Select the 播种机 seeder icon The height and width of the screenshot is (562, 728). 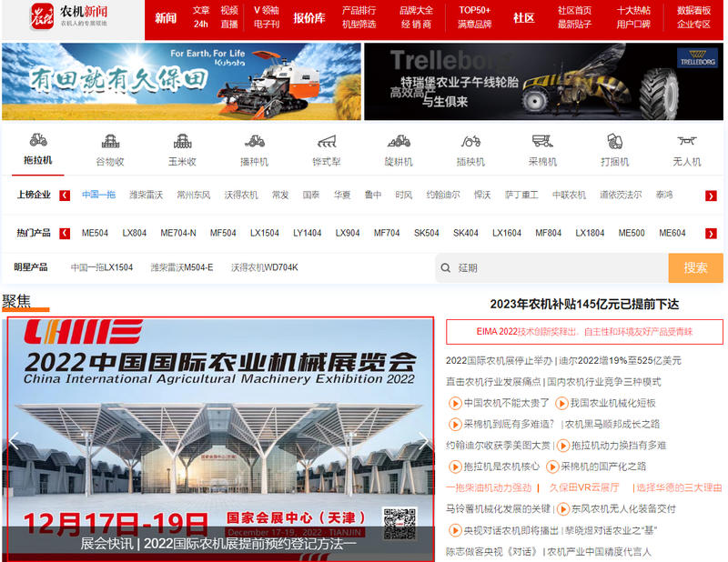(255, 141)
